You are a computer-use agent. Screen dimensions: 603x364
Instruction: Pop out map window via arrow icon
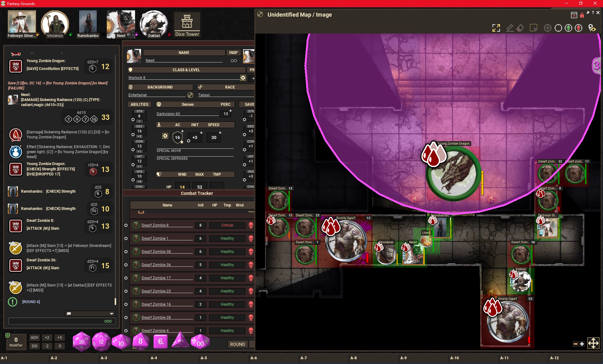(x=588, y=13)
